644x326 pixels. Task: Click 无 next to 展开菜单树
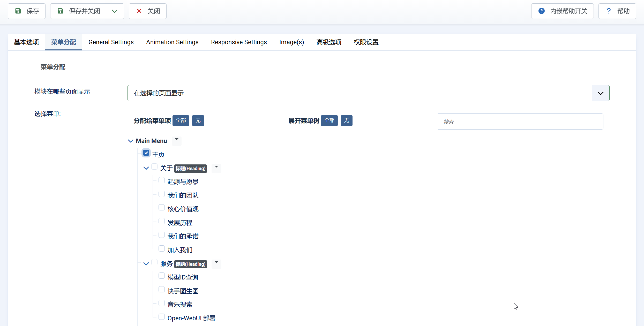[x=347, y=120]
